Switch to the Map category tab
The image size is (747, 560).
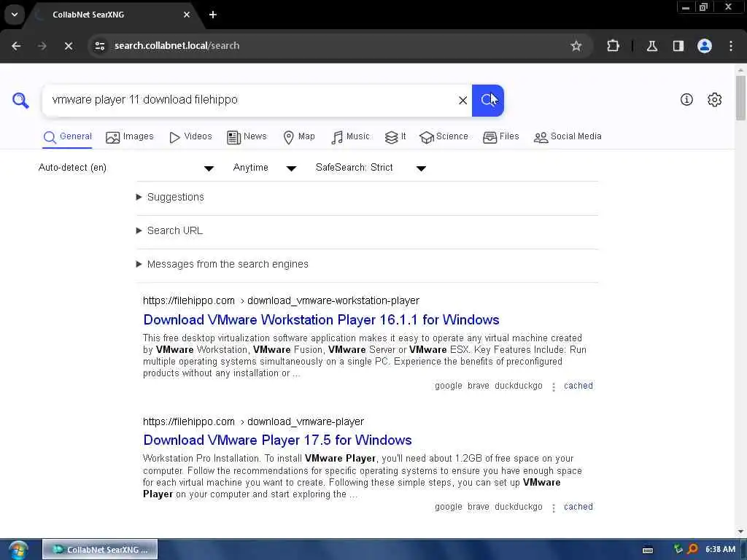click(298, 137)
